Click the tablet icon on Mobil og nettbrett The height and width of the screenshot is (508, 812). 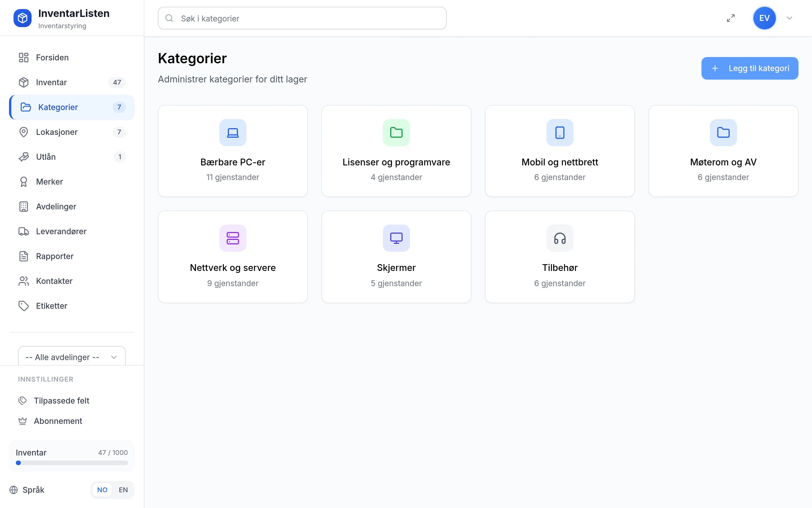pyautogui.click(x=560, y=133)
